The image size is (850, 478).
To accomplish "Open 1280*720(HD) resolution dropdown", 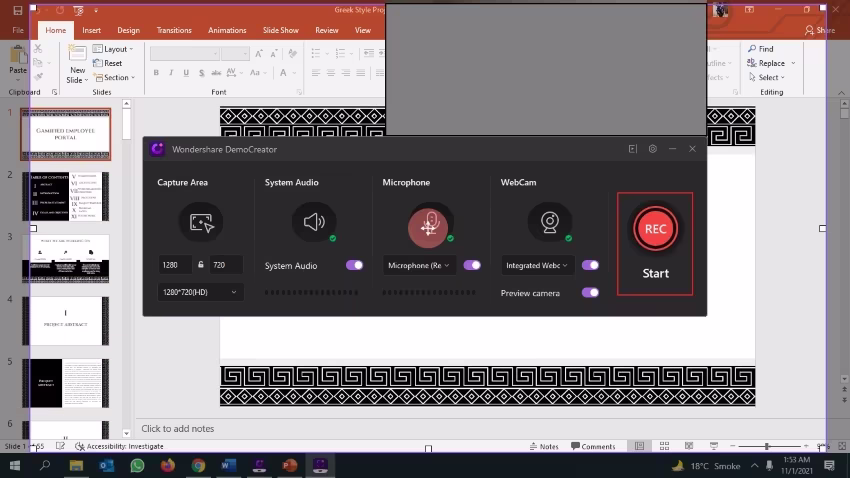I will pos(200,292).
